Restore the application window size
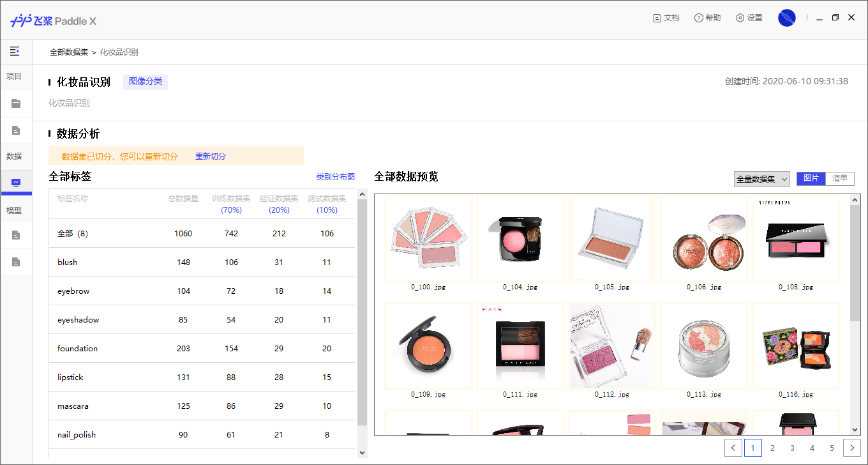 pos(835,18)
